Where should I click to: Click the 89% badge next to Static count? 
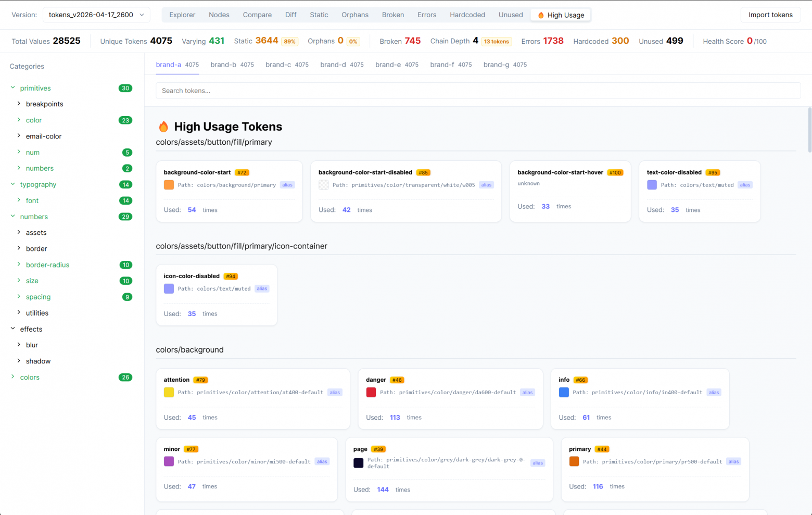[x=290, y=41]
